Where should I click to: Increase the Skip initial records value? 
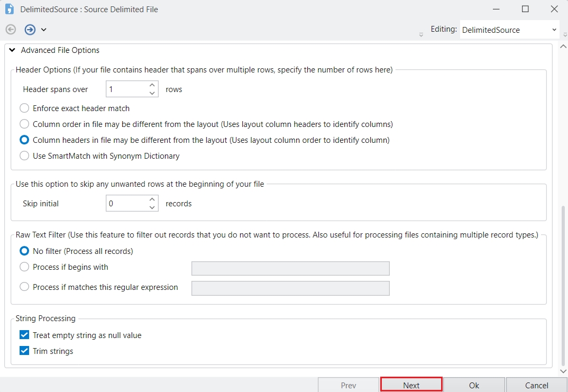point(152,199)
